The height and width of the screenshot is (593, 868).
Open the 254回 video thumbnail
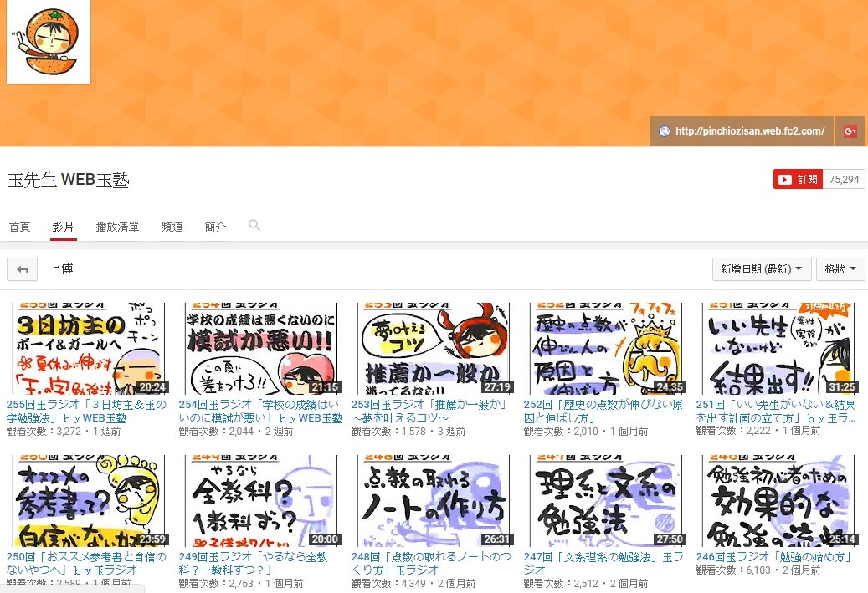coord(260,349)
